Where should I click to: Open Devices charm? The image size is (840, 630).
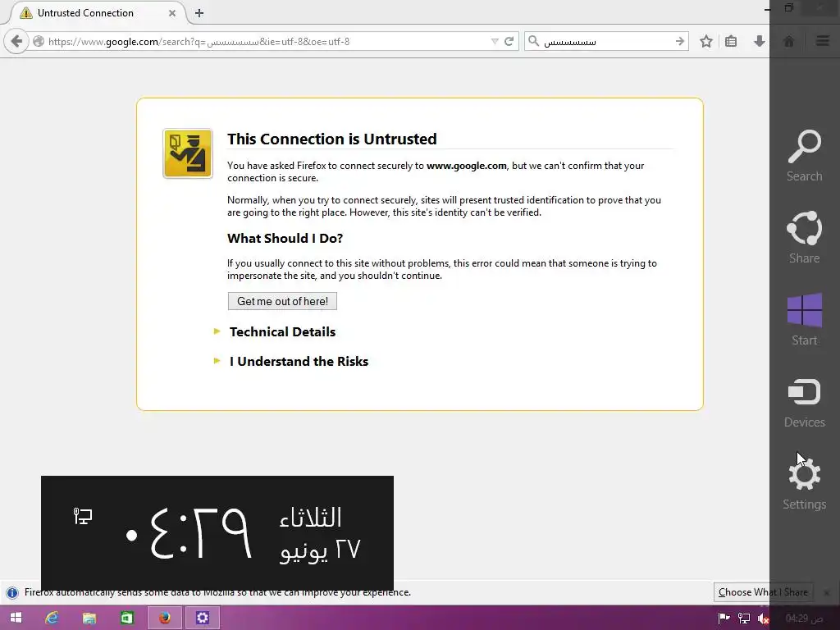(804, 404)
